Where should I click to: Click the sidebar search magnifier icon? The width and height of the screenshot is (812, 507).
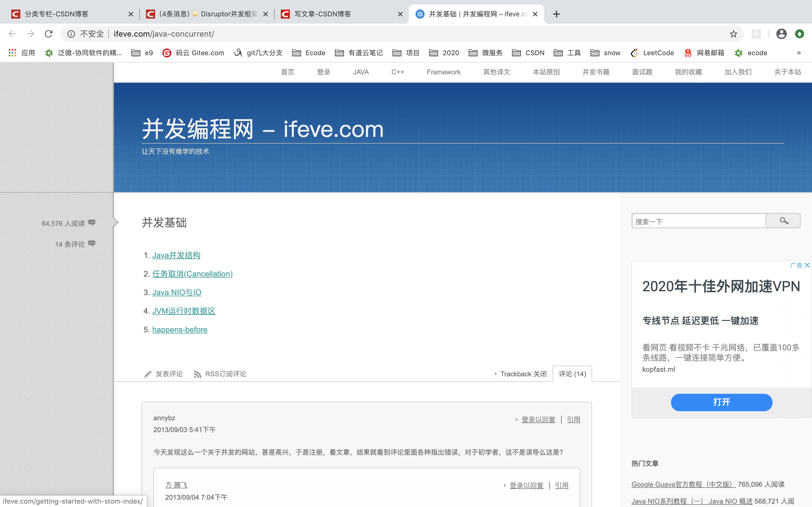tap(783, 221)
